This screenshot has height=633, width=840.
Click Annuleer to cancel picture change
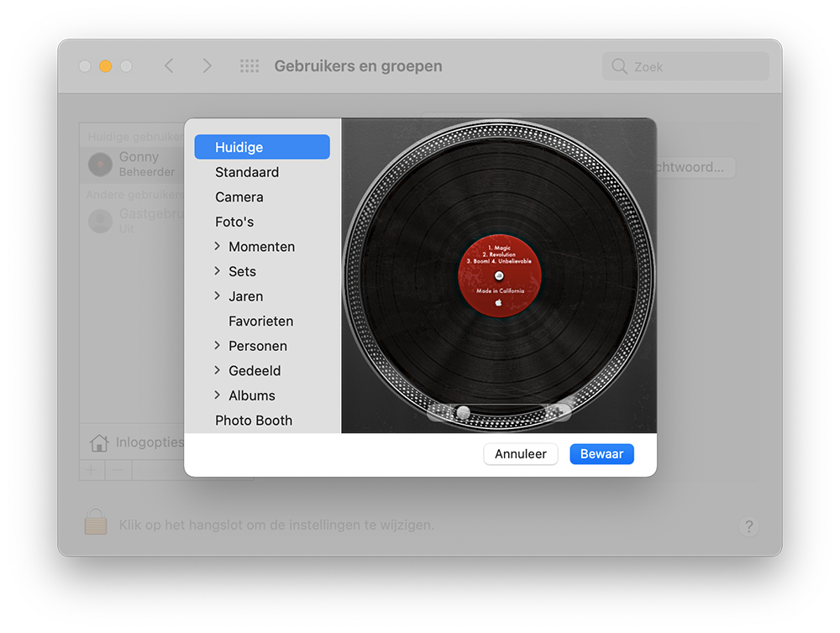click(520, 454)
